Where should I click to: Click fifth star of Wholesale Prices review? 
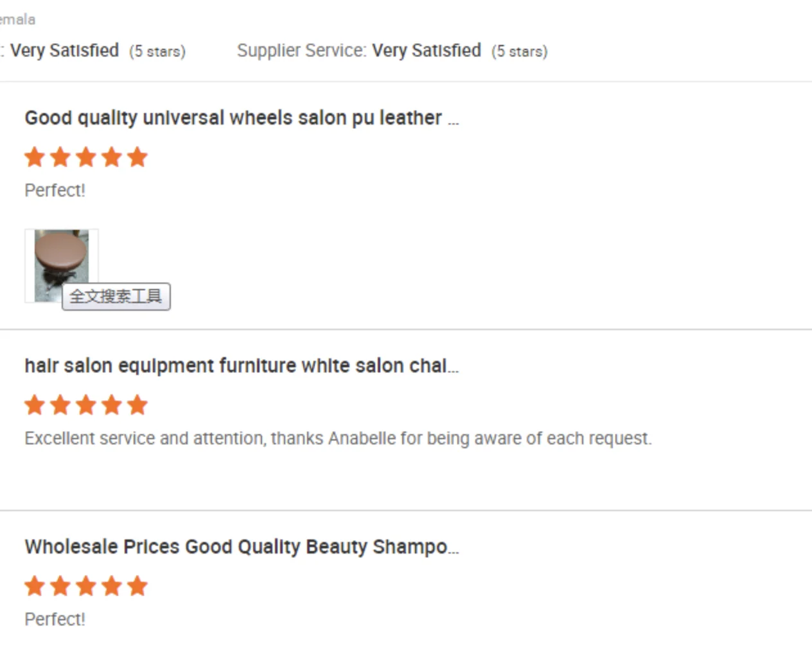click(x=137, y=586)
